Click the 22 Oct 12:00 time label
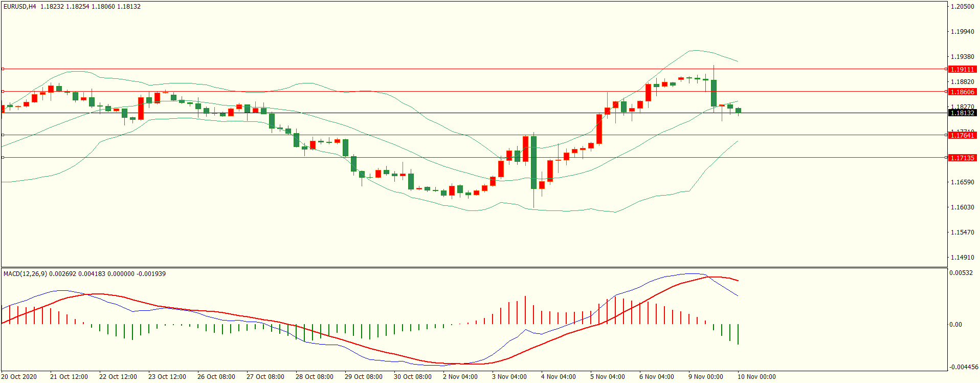Viewport: 980px width, 383px height. click(118, 377)
